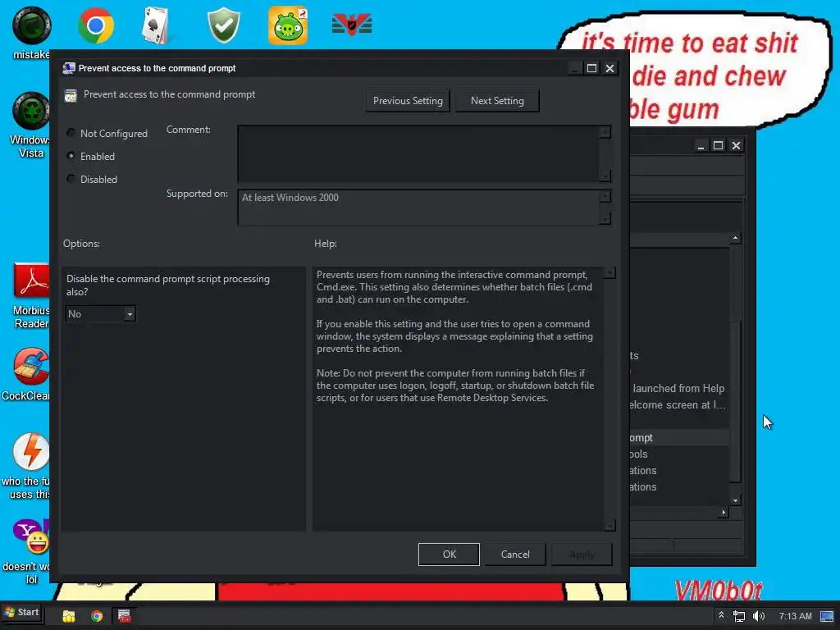Image resolution: width=840 pixels, height=630 pixels.
Task: Open the red winged emblem desktop icon
Action: [x=351, y=25]
